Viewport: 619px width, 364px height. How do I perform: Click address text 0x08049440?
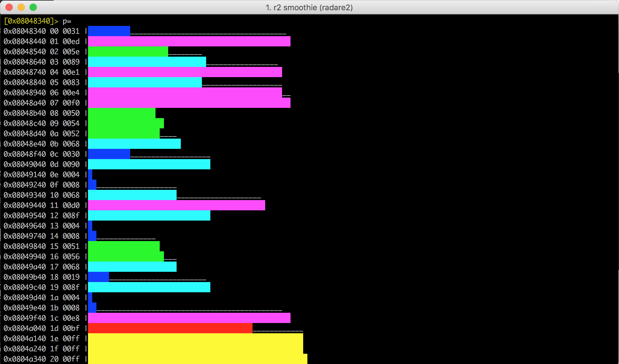click(25, 205)
